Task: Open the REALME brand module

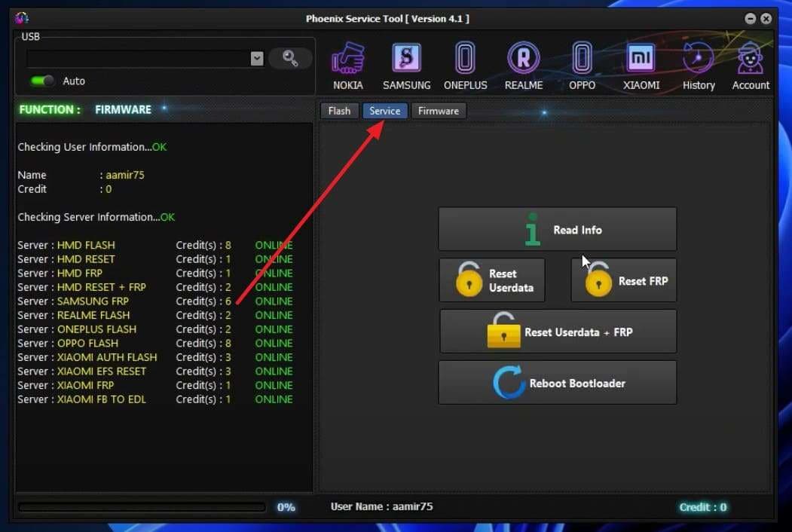Action: point(524,66)
